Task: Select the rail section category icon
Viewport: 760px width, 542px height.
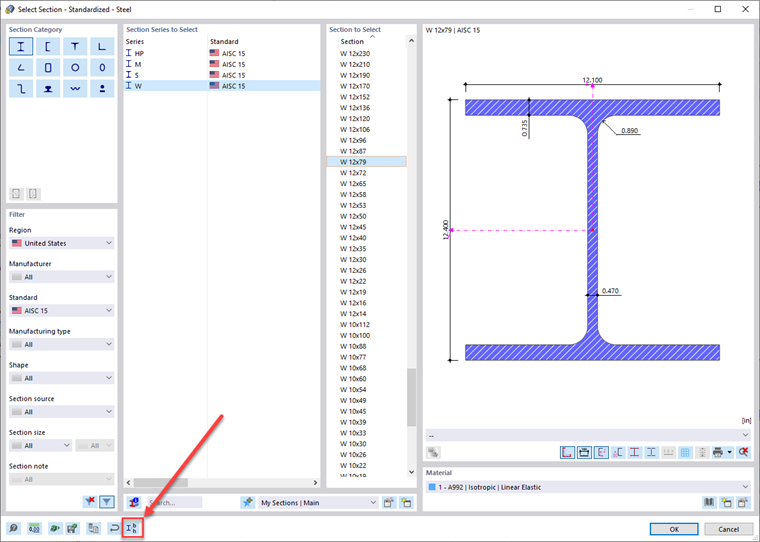Action: [48, 89]
